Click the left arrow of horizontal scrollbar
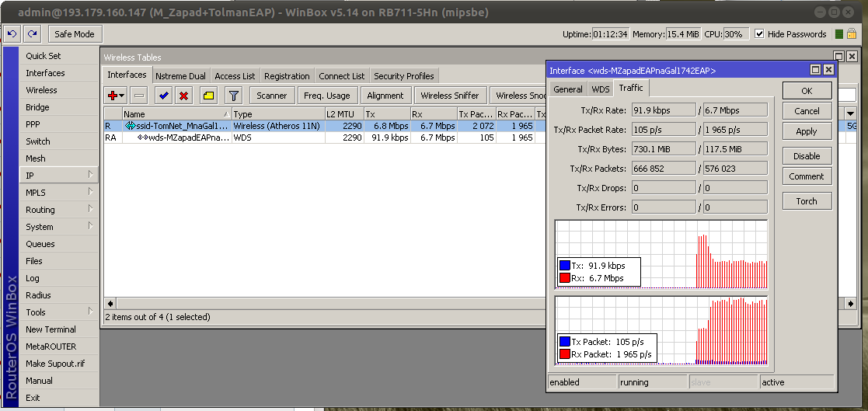The image size is (868, 411). pos(110,304)
